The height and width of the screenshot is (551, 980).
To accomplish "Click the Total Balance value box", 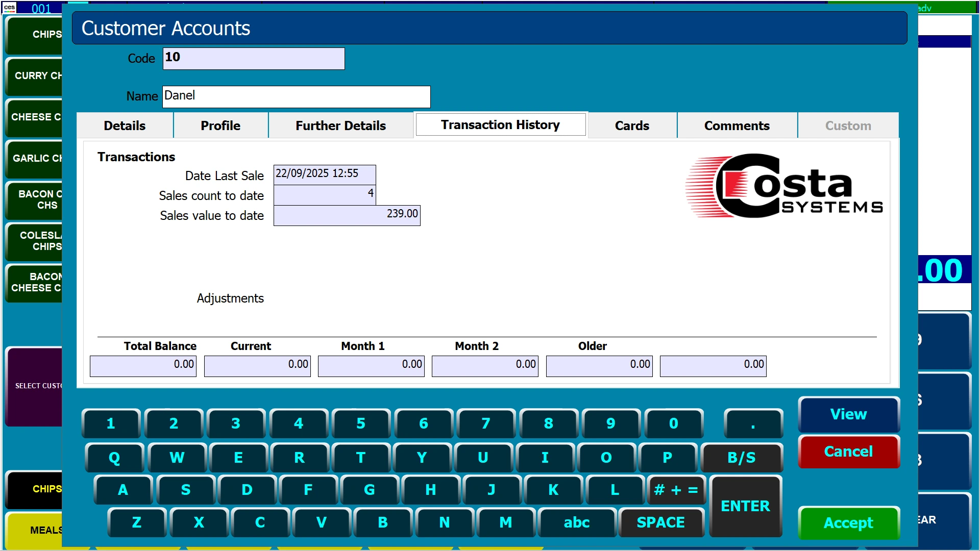I will pos(143,365).
